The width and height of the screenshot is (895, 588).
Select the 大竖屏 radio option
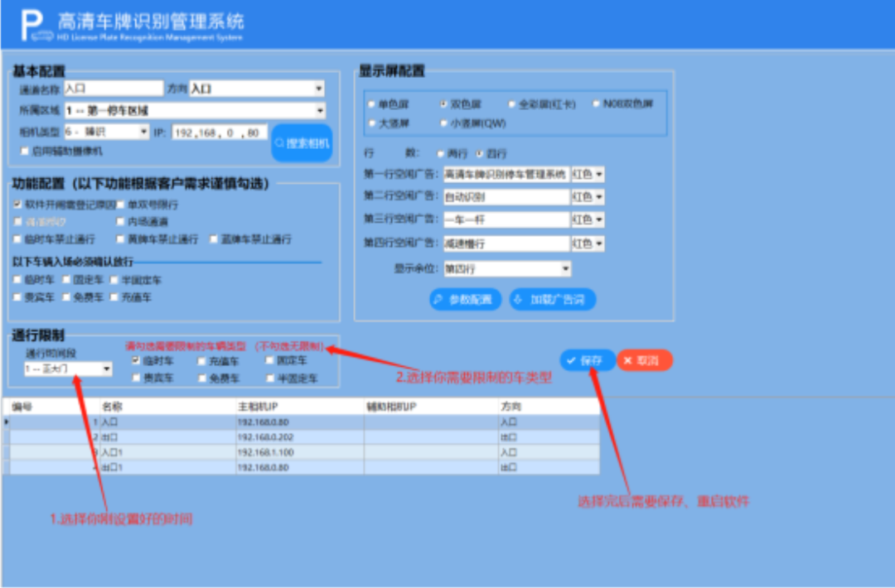[372, 123]
